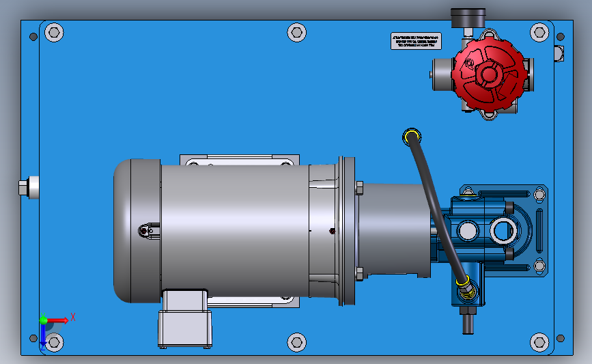Select the bottom-center bolt with washer

tap(297, 342)
